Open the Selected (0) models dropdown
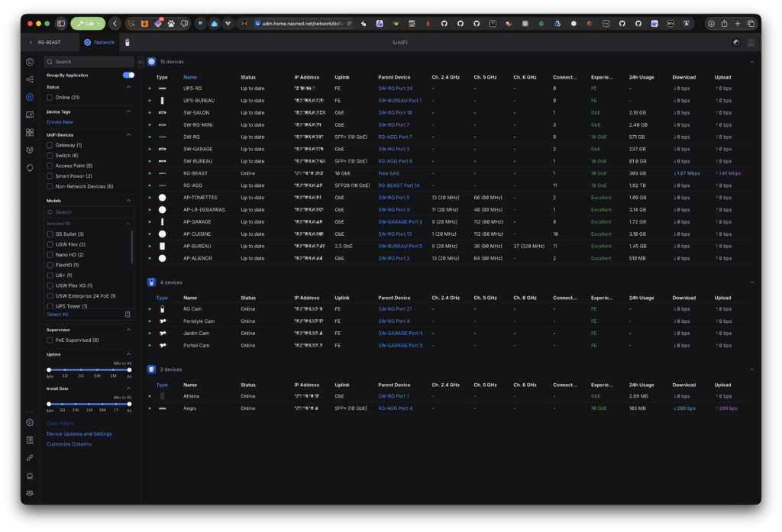Screen dimensions: 782x532 tap(89, 224)
